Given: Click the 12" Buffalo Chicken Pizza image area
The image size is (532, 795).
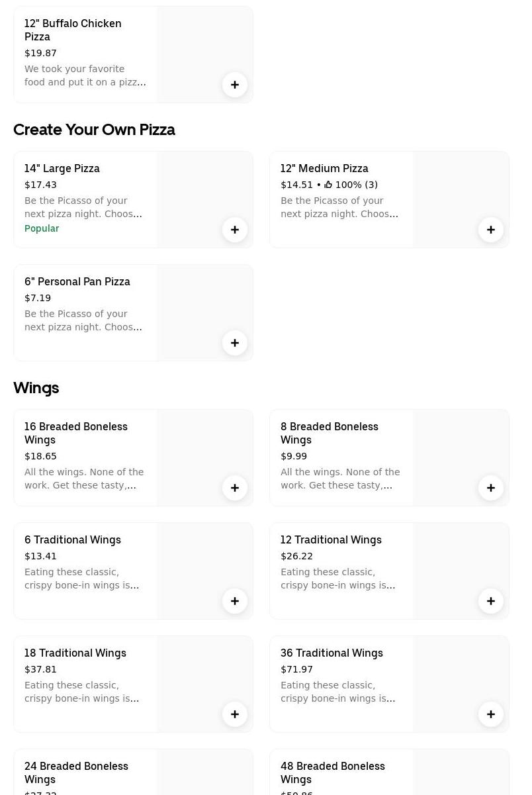Looking at the screenshot, I should point(199,46).
